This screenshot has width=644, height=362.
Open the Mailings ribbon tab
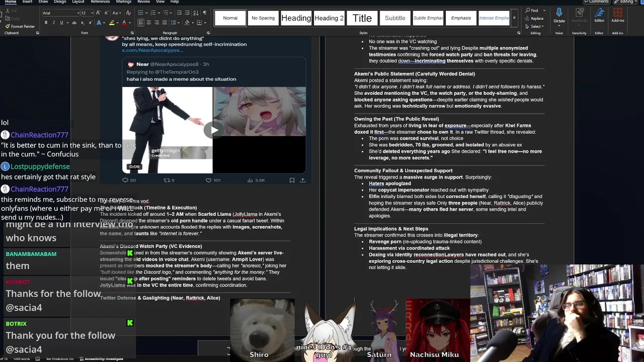[x=124, y=2]
